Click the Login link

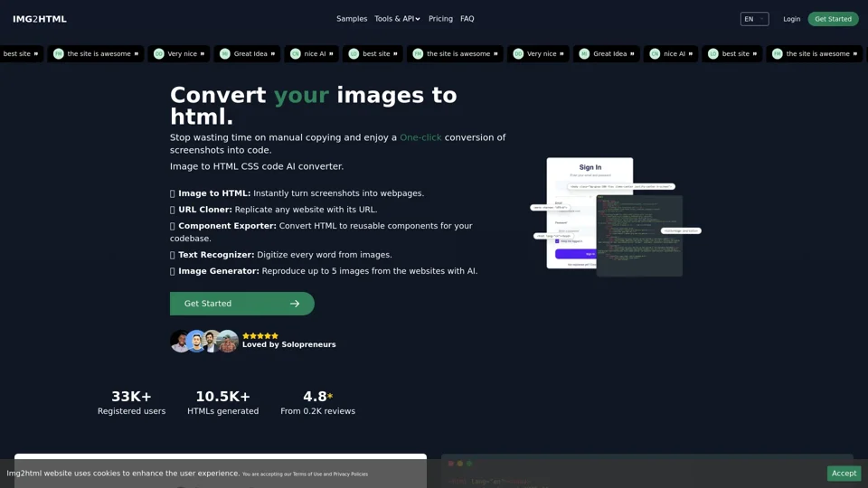click(x=791, y=19)
